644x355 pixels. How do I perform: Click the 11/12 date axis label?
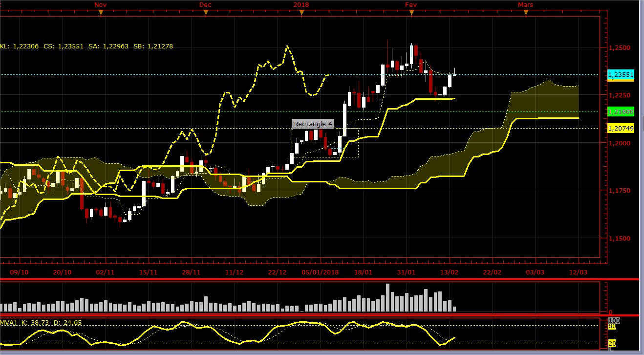tap(234, 272)
